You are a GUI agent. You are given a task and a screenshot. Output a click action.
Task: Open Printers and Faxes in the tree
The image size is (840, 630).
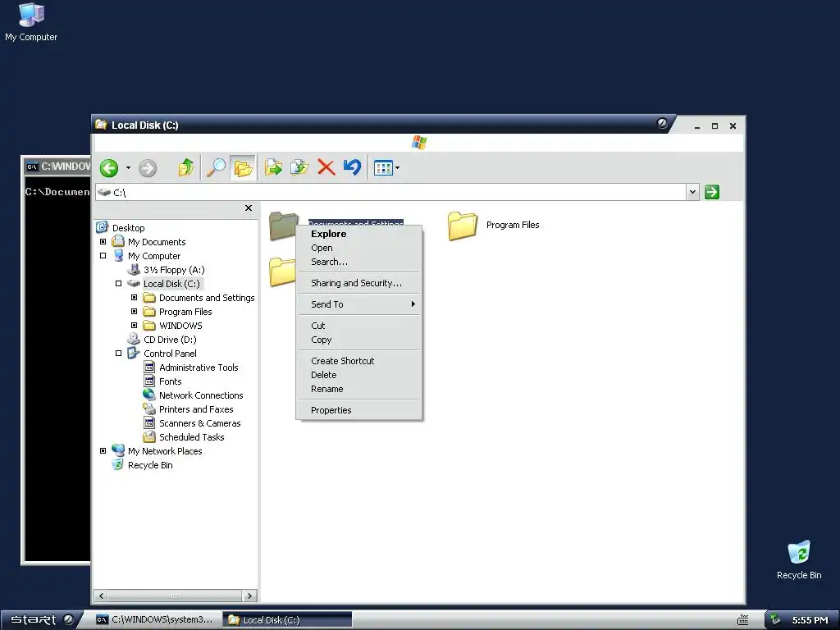coord(196,409)
